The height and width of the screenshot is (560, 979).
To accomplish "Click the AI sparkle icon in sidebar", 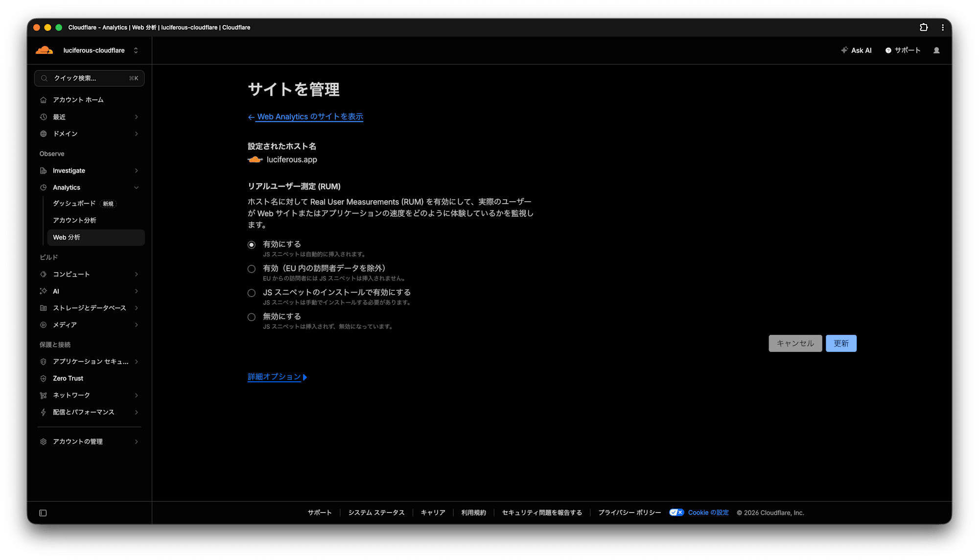I will point(43,291).
